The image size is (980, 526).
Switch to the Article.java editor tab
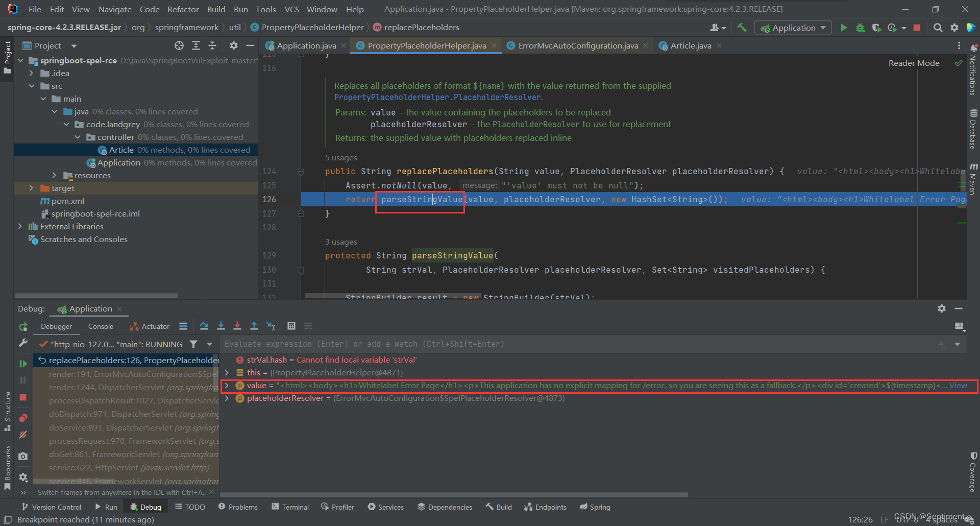click(x=691, y=45)
